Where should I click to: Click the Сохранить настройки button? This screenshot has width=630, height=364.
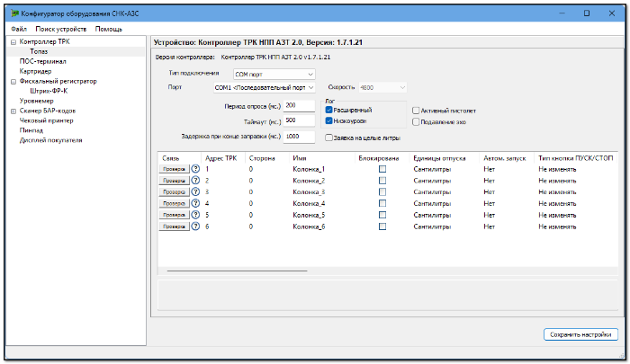pyautogui.click(x=580, y=334)
